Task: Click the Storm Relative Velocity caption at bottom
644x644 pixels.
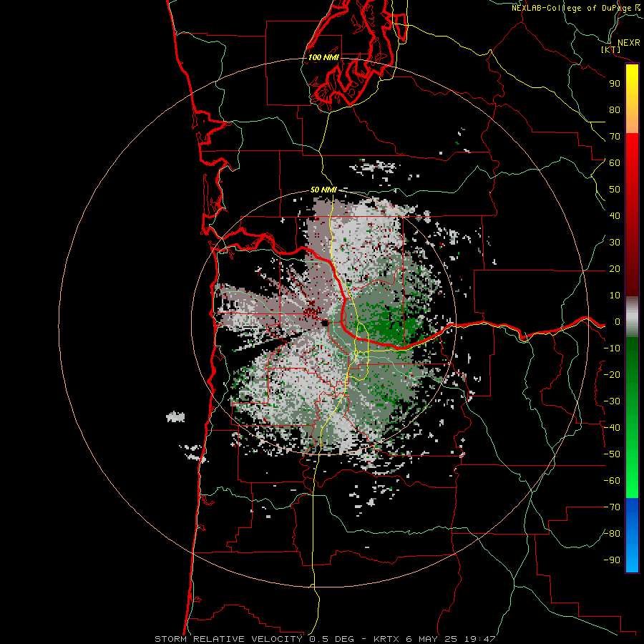Action: point(325,639)
